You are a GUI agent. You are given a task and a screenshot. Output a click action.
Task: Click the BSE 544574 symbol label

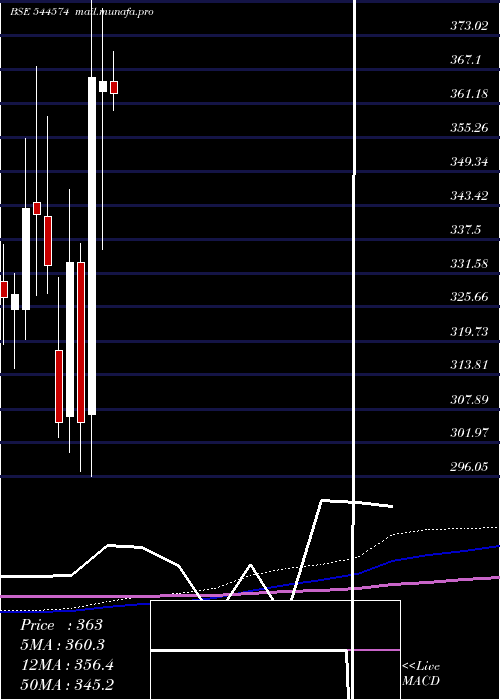coord(39,12)
